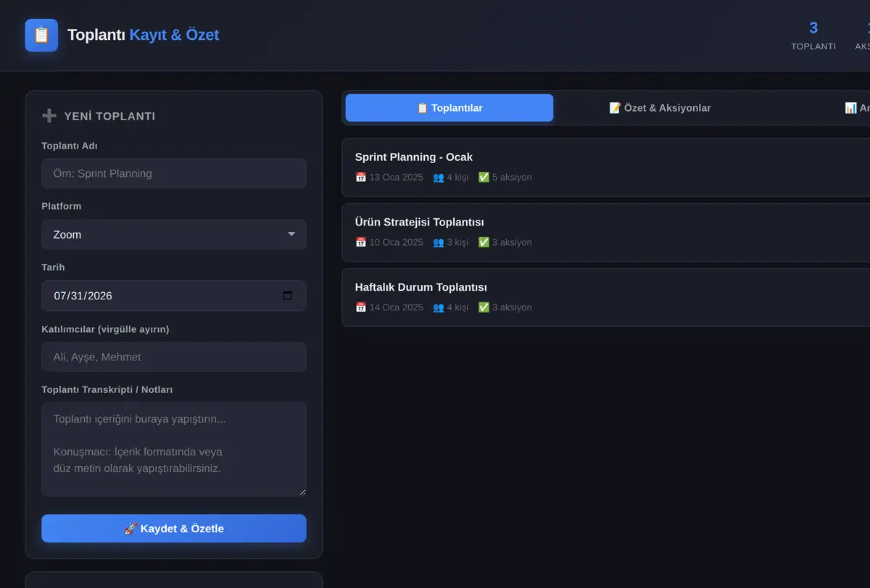Select the Sprint Planning - Ocak meeting title
This screenshot has width=870, height=588.
pos(414,157)
